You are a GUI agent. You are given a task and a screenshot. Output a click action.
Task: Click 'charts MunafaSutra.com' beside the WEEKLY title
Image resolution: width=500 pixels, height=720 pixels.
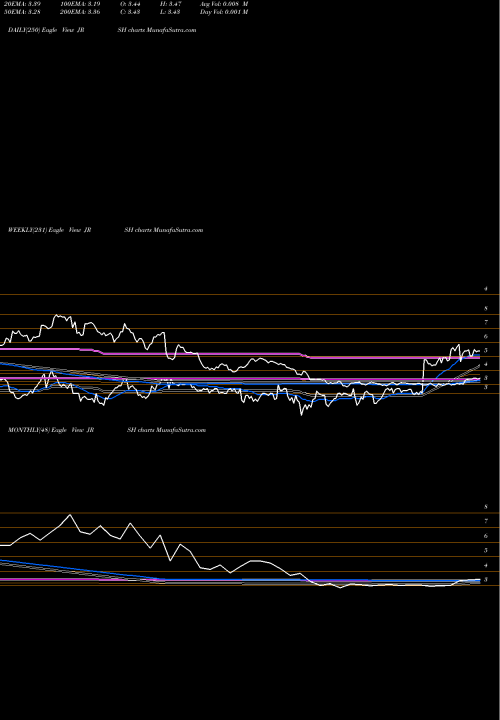pos(170,230)
